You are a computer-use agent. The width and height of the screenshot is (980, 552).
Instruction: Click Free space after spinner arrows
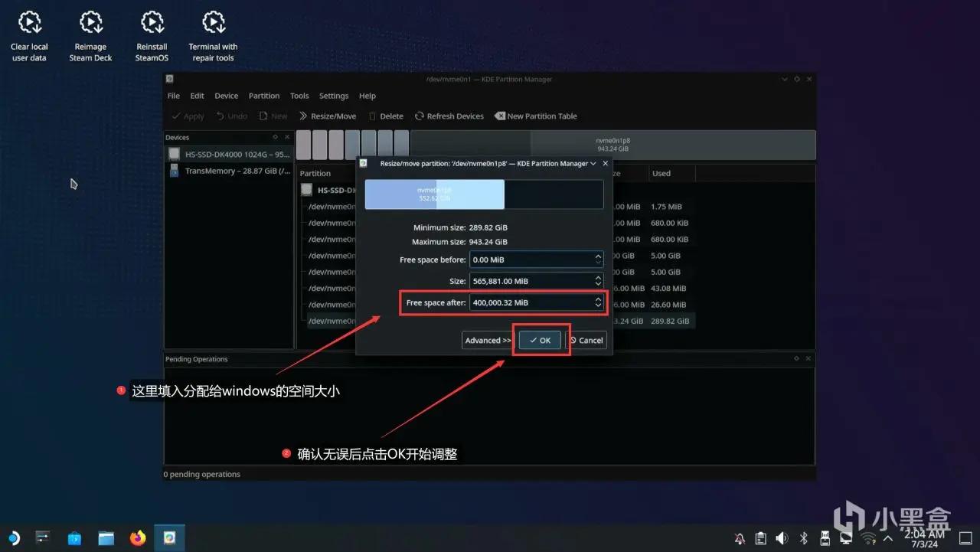pos(598,302)
